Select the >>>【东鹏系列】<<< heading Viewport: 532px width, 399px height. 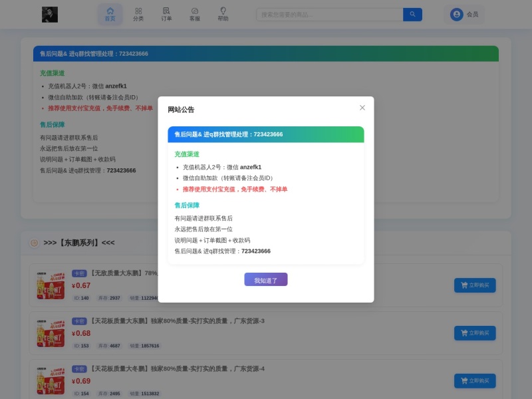[79, 243]
